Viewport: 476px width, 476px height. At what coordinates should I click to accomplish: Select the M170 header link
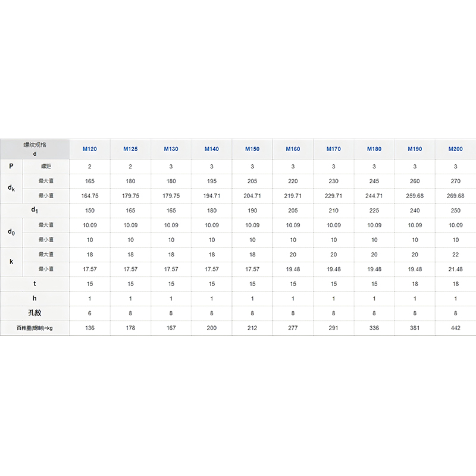(x=334, y=149)
